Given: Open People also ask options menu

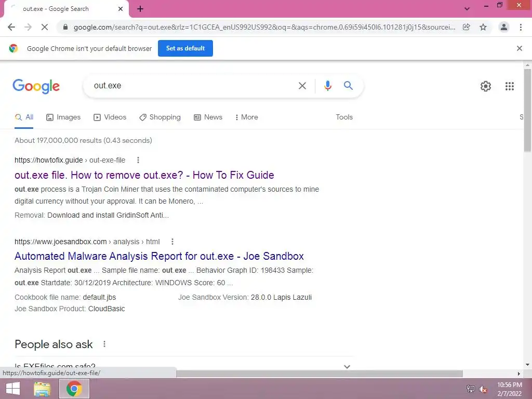Looking at the screenshot, I should click(104, 344).
